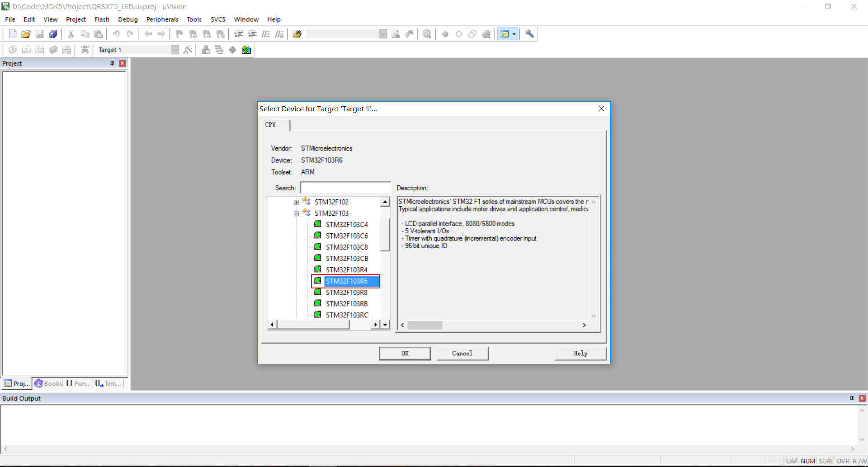Screen dimensions: 868x467
Task: Navigate forwards with the right arrow
Action: pos(161,34)
